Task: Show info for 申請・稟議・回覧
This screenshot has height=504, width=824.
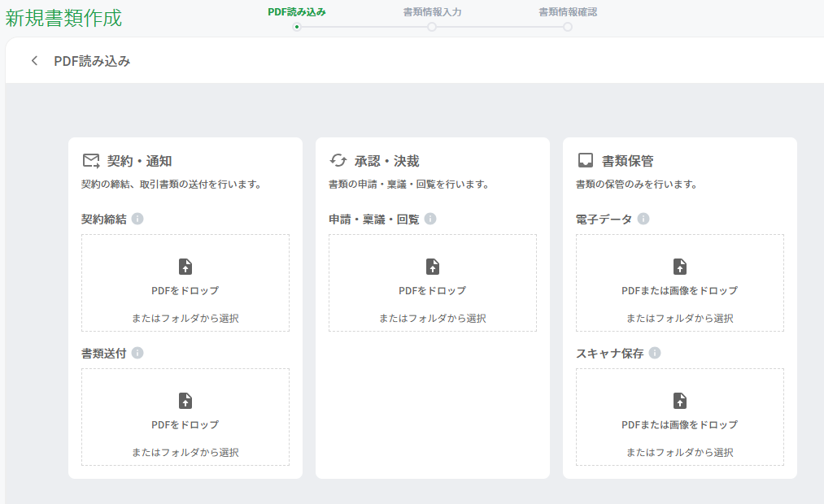Action: tap(430, 219)
